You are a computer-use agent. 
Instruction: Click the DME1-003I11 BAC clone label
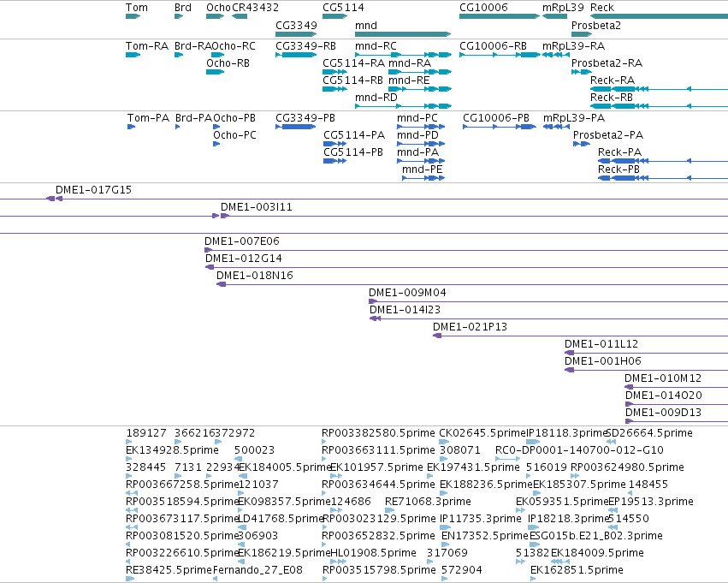click(257, 208)
